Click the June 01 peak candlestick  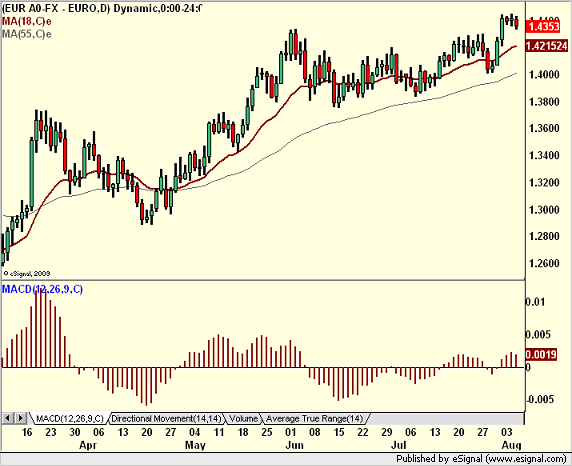click(291, 45)
